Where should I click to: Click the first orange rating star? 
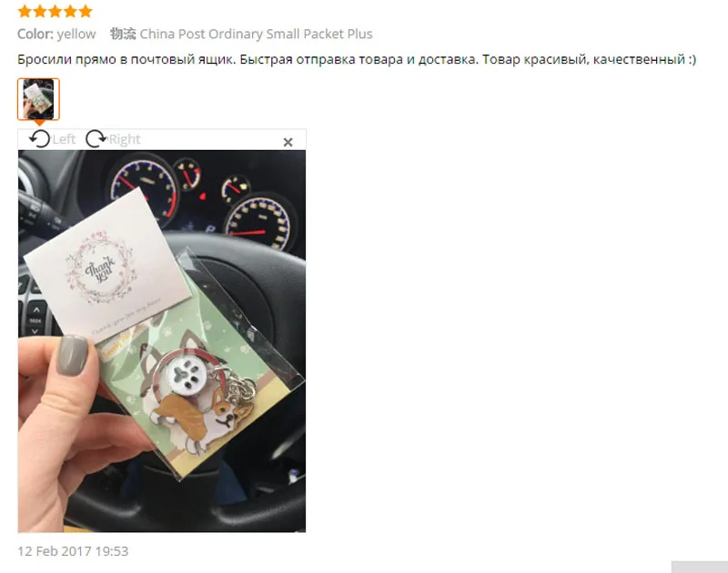25,11
